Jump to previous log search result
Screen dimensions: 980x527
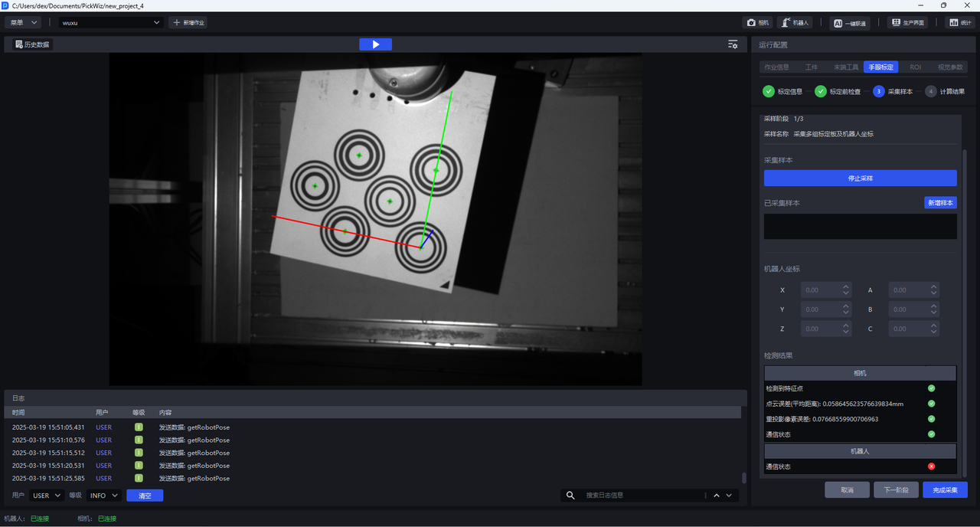pos(717,496)
